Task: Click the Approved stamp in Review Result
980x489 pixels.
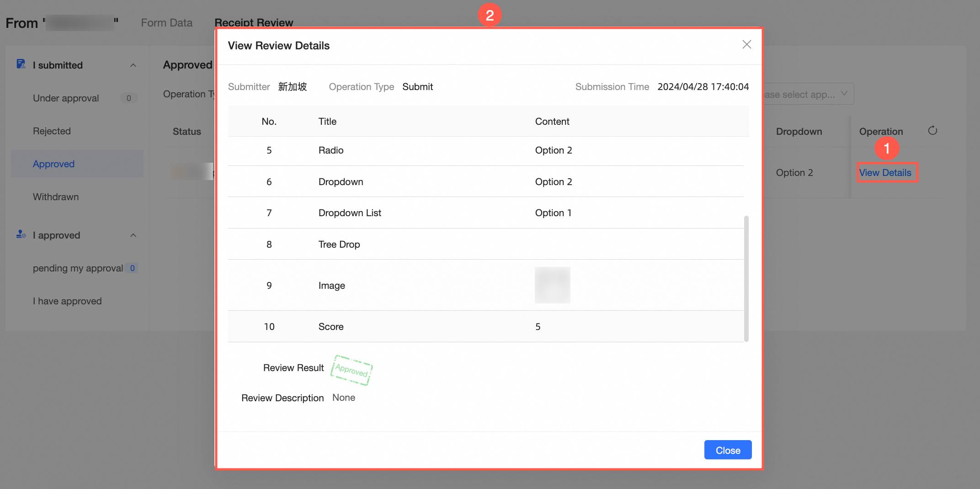Action: 352,370
